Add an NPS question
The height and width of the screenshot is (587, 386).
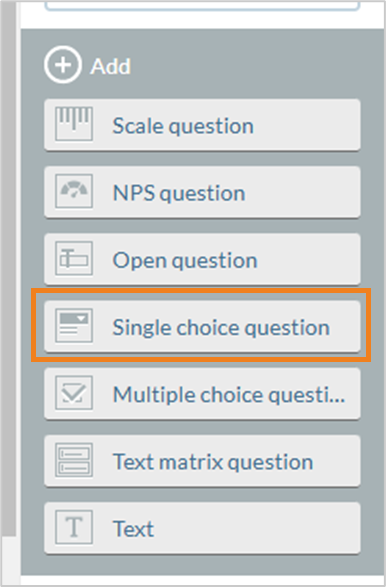202,192
